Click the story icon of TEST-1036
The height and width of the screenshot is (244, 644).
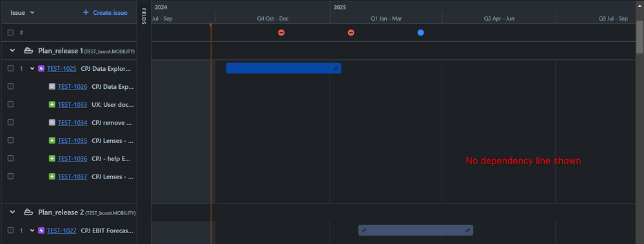coord(52,159)
